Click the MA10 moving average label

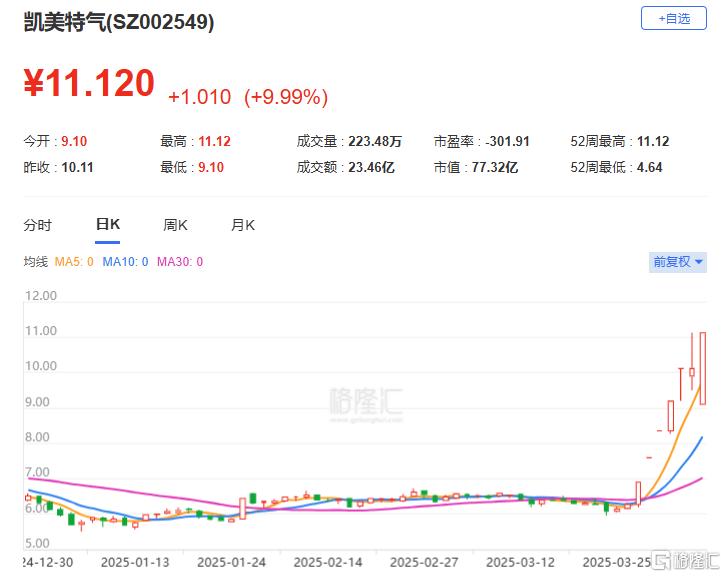pos(125,262)
